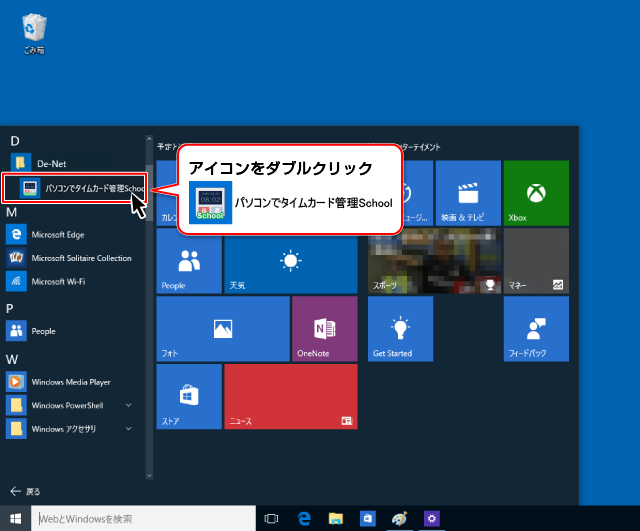The height and width of the screenshot is (531, 640).
Task: Open the purple gear app on taskbar
Action: [431, 518]
